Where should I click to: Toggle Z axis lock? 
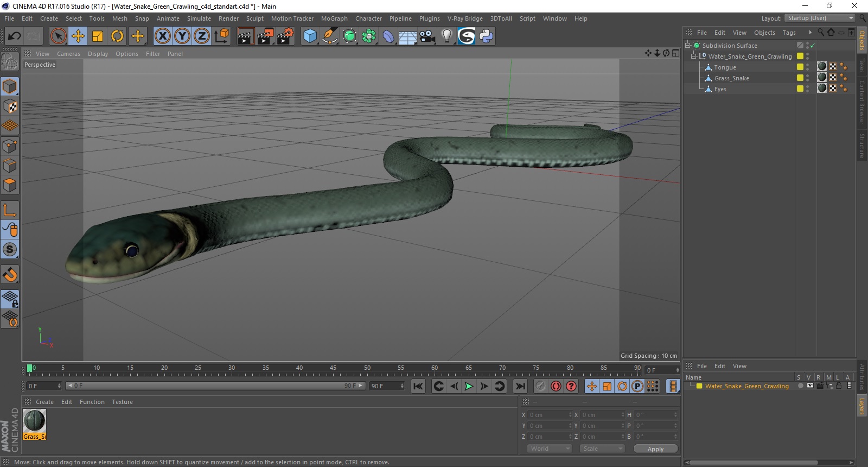(x=202, y=36)
